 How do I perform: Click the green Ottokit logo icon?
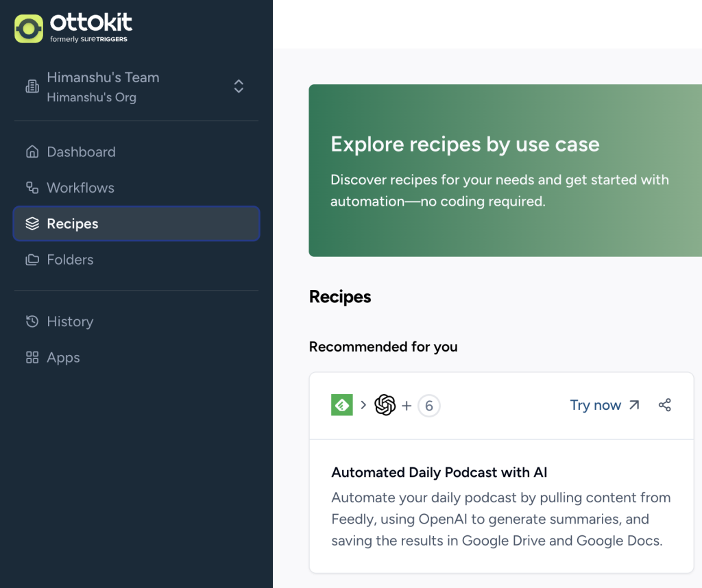point(29,28)
